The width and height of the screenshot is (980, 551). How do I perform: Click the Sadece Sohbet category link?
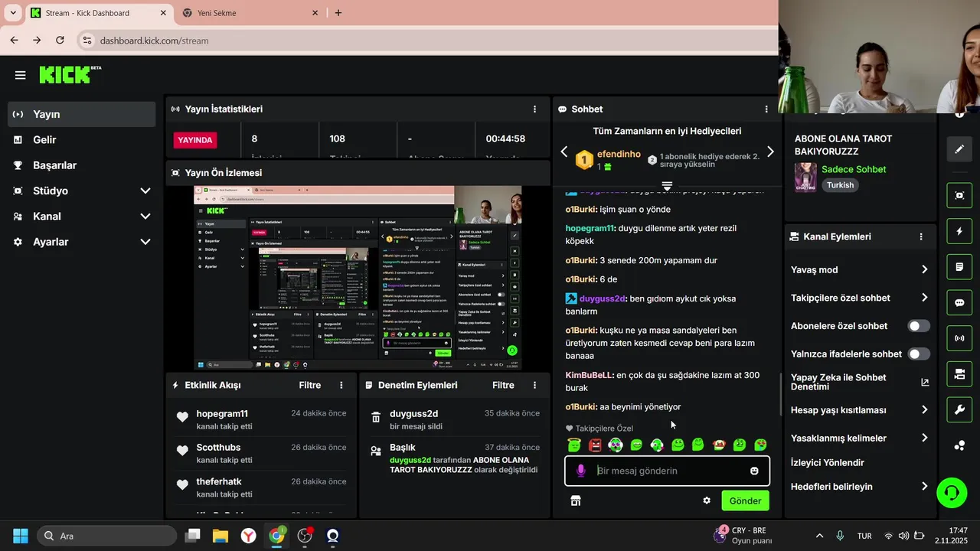[854, 169]
